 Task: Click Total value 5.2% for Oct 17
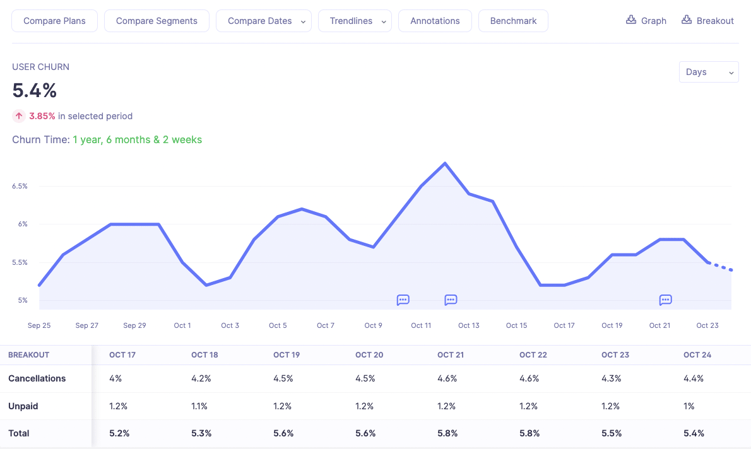(x=119, y=433)
